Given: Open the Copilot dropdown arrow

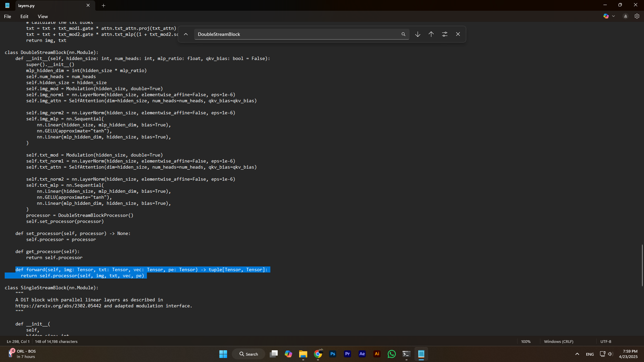Looking at the screenshot, I should point(613,16).
